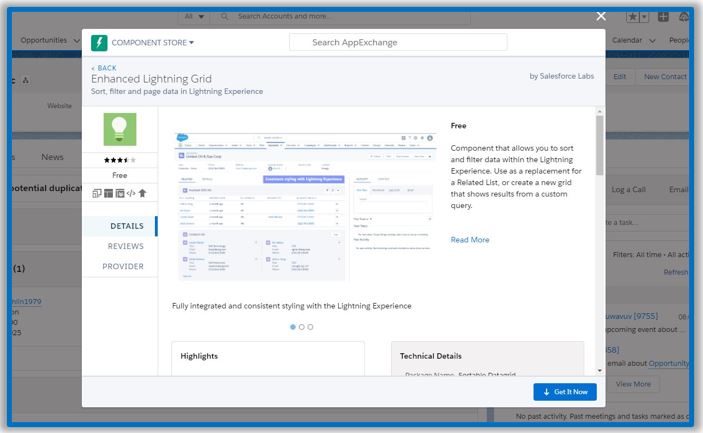The image size is (703, 433).
Task: Click the green lightbulb app icon
Action: [120, 129]
